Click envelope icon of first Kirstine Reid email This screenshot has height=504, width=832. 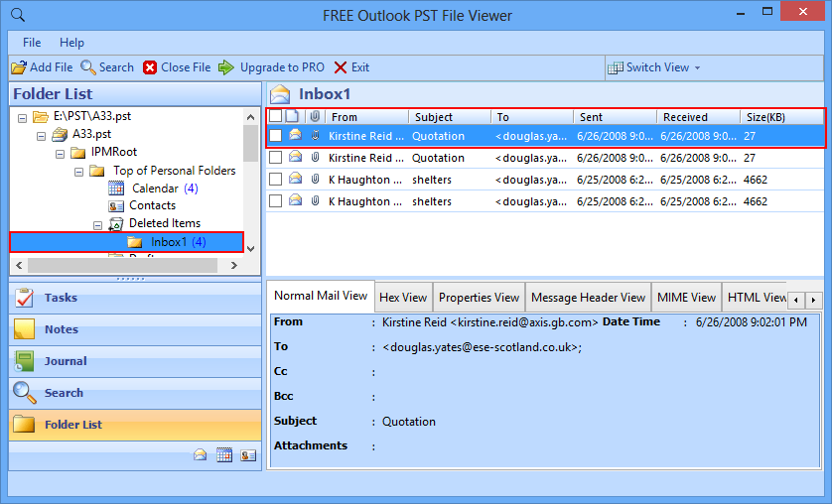click(296, 135)
